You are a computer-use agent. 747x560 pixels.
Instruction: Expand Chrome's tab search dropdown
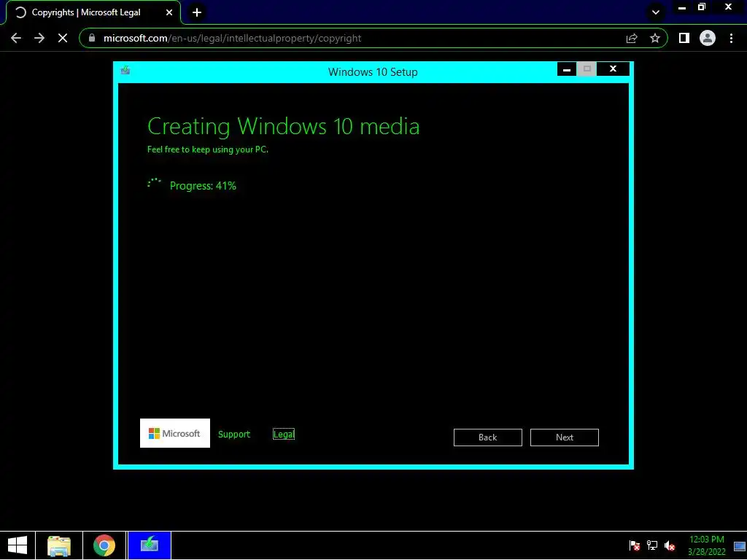tap(656, 12)
